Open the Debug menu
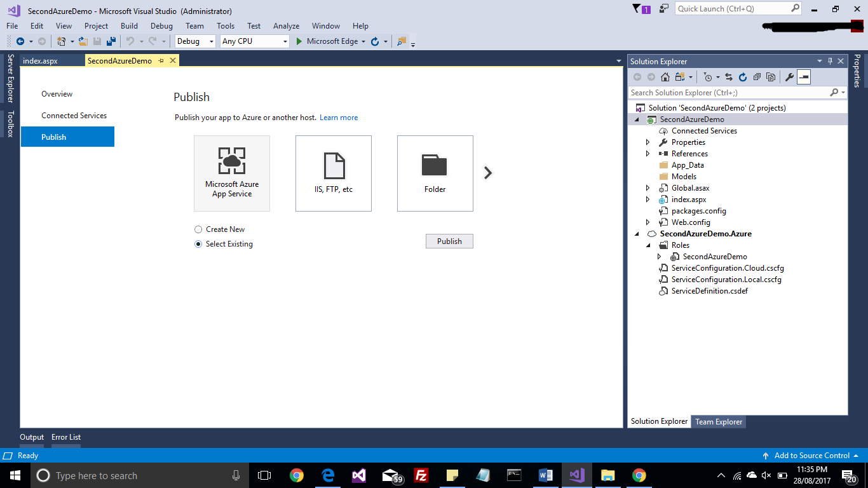Screen dimensions: 868x488 pyautogui.click(x=161, y=26)
